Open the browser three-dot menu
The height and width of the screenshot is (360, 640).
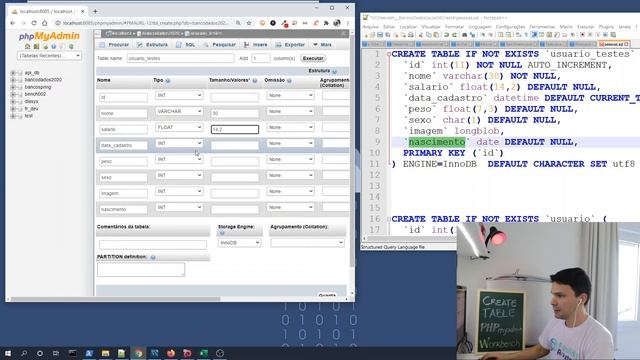[348, 23]
